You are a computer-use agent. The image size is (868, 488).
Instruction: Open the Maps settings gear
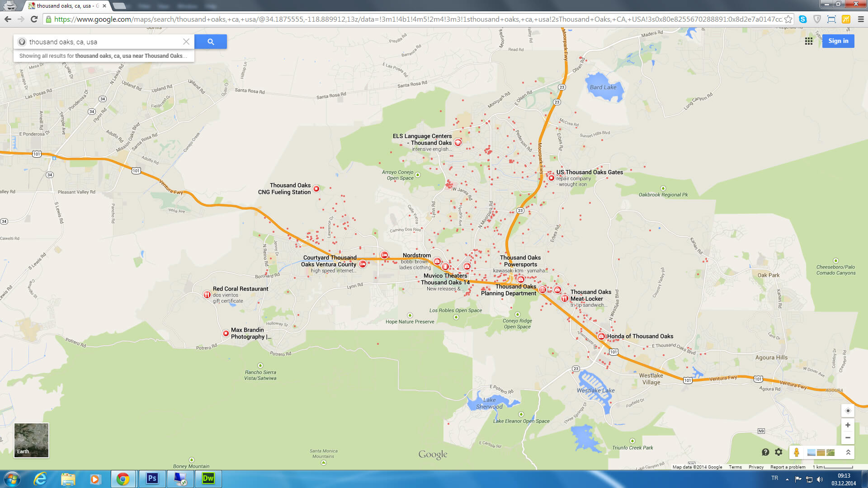(778, 452)
